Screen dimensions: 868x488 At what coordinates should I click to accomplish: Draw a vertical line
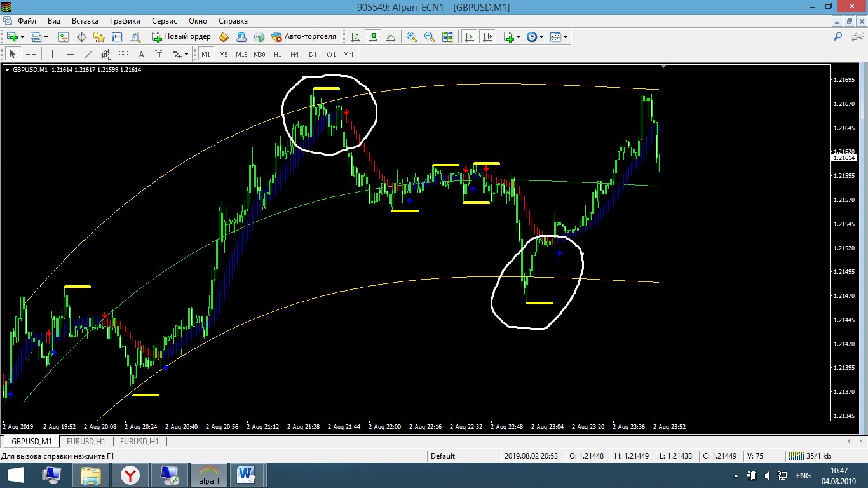pyautogui.click(x=52, y=54)
